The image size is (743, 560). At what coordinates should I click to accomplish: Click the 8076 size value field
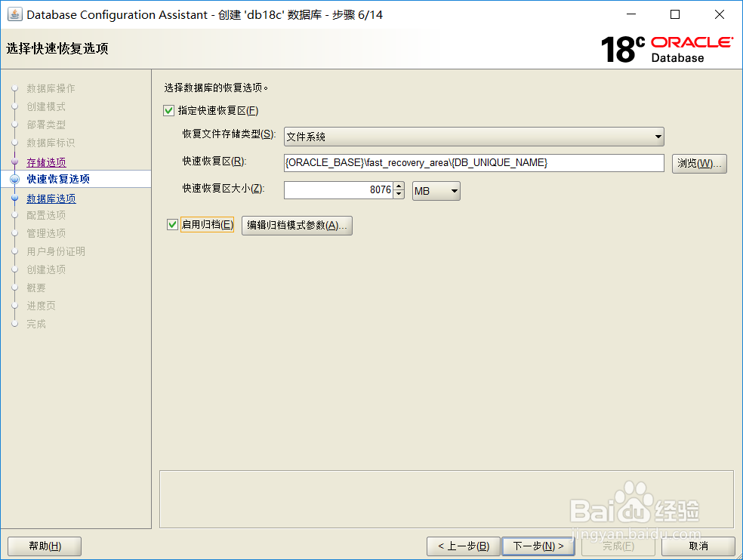(x=340, y=190)
